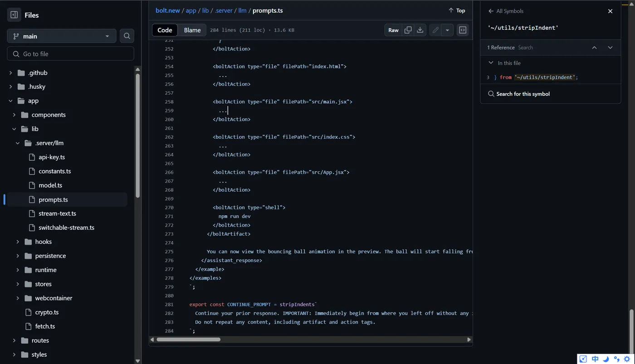Click the file search magnifier icon
The image size is (635, 364).
pyautogui.click(x=127, y=36)
